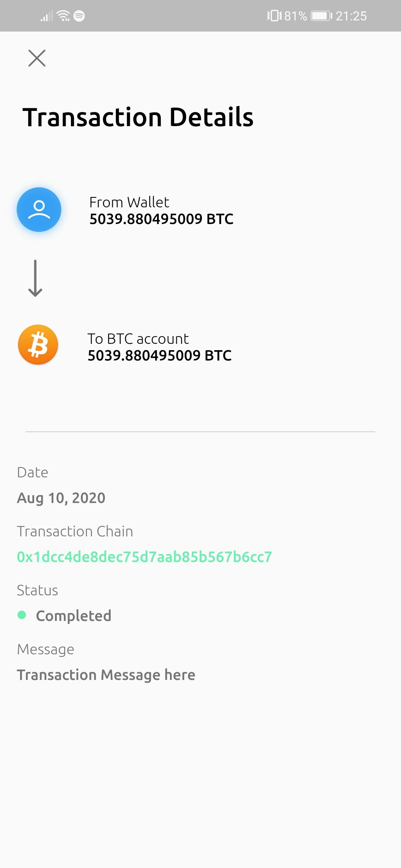Open the transaction chain hash link

(144, 557)
